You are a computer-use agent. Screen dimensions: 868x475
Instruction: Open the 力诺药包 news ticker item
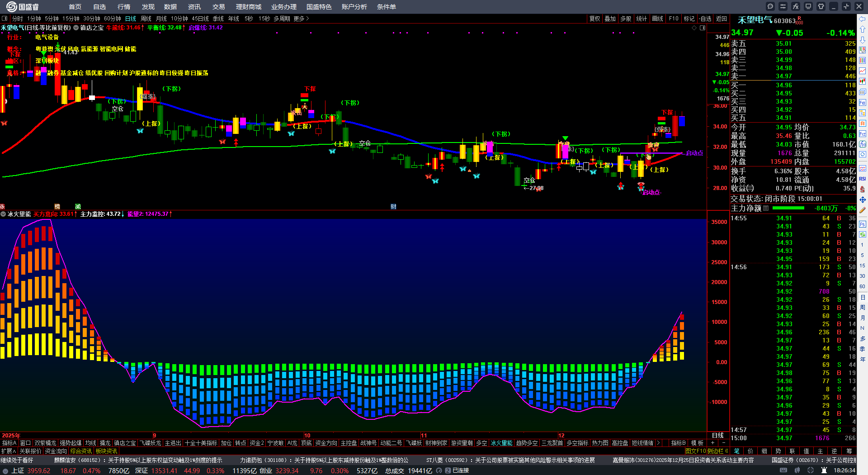pyautogui.click(x=324, y=460)
